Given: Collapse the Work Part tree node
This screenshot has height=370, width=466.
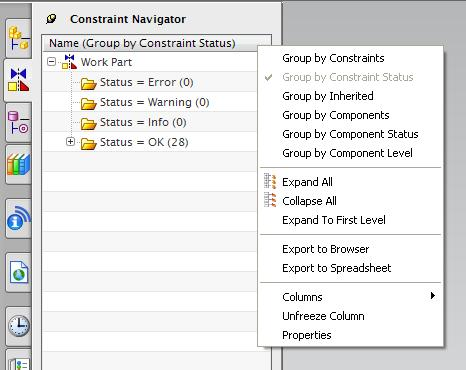Looking at the screenshot, I should click(x=51, y=62).
